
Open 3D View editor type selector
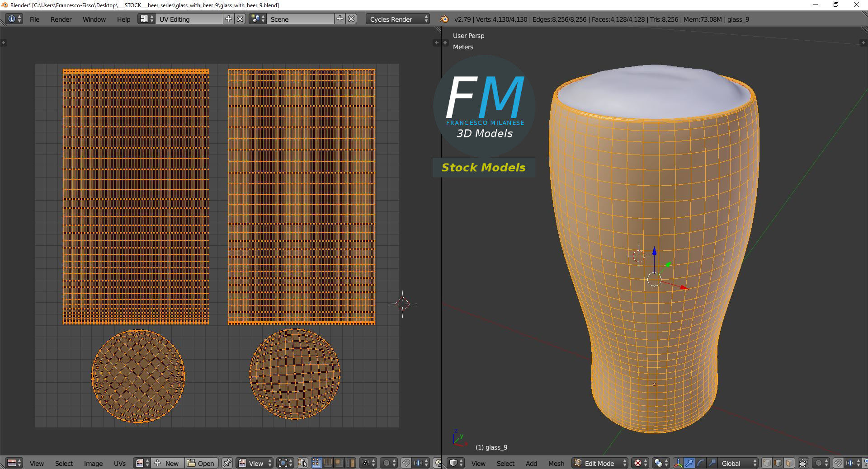click(456, 463)
